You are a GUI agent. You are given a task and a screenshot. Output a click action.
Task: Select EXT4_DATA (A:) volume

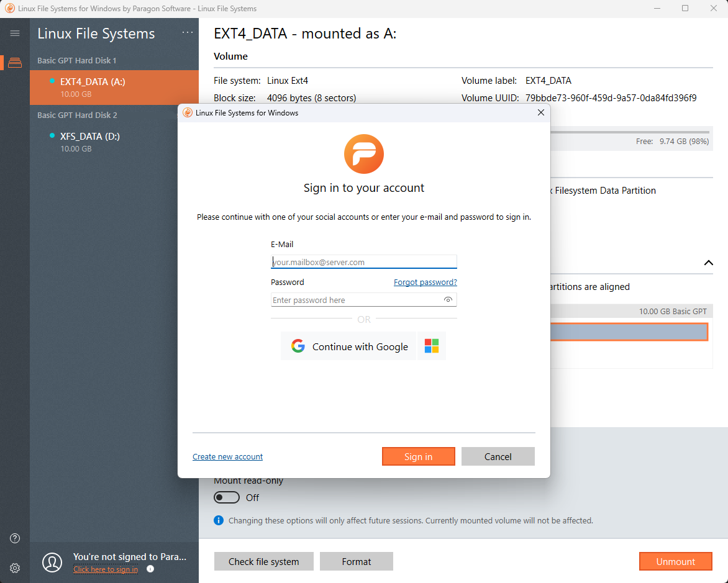point(114,88)
